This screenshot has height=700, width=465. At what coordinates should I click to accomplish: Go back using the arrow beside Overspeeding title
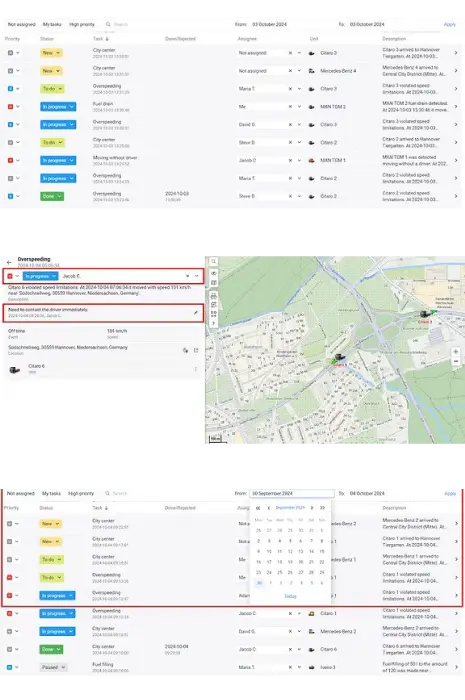(x=9, y=262)
